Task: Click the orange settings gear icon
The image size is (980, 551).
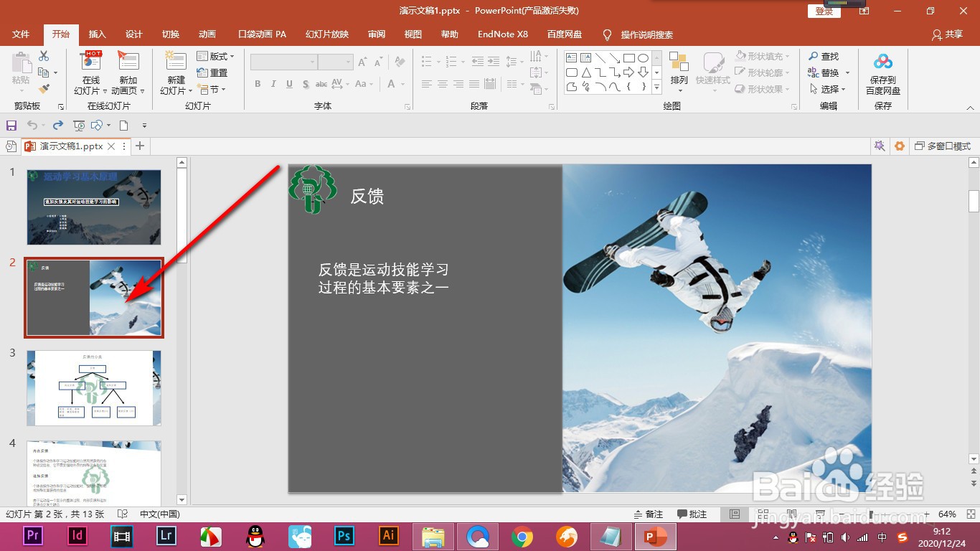Action: 900,146
